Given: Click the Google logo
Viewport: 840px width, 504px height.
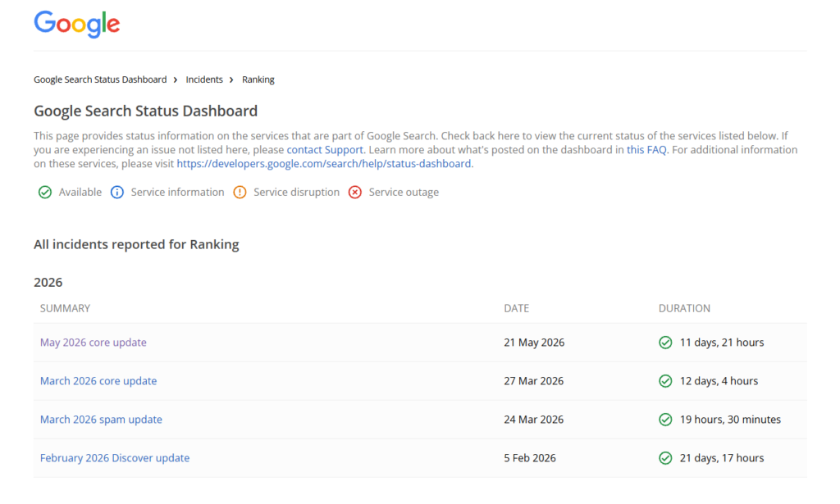Looking at the screenshot, I should click(x=76, y=24).
